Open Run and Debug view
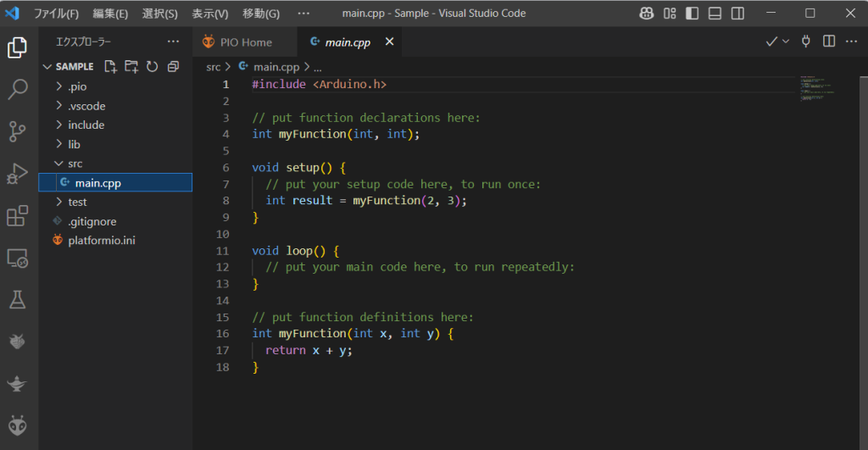868x450 pixels. [x=17, y=174]
